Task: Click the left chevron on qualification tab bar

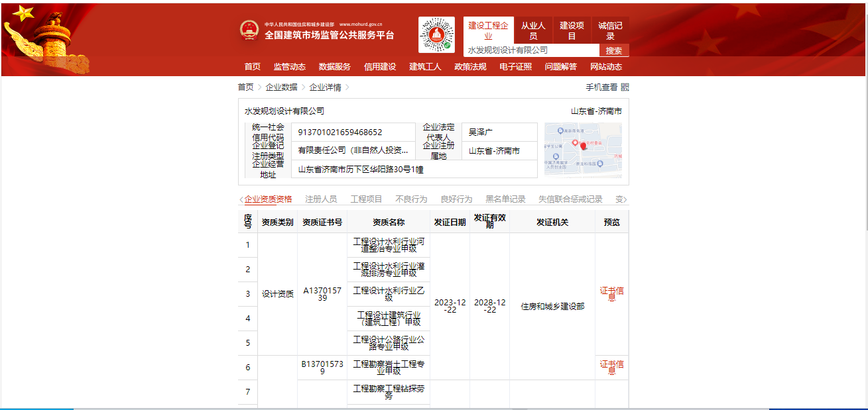Action: (241, 198)
